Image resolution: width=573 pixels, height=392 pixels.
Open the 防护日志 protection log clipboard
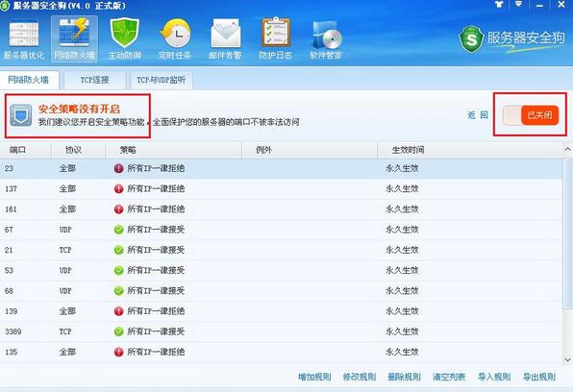[276, 38]
